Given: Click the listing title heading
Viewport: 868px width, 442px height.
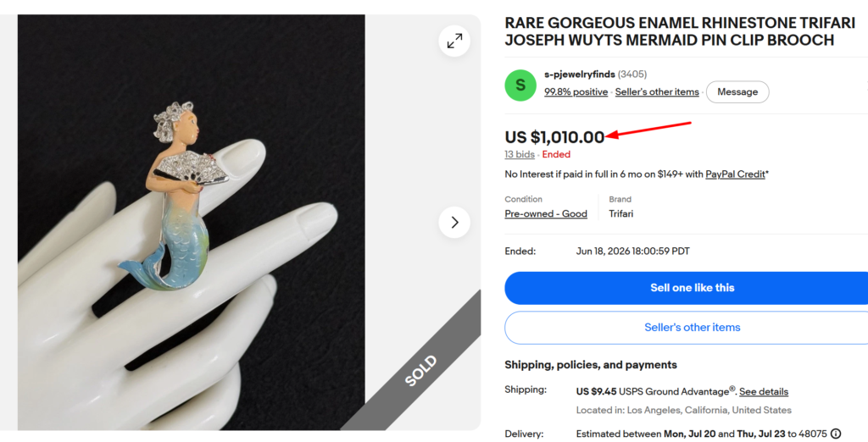Looking at the screenshot, I should coord(680,31).
